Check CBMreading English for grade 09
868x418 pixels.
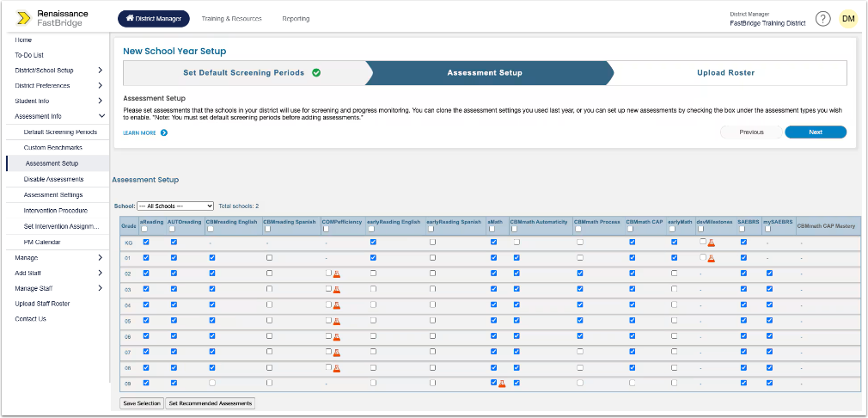click(212, 383)
